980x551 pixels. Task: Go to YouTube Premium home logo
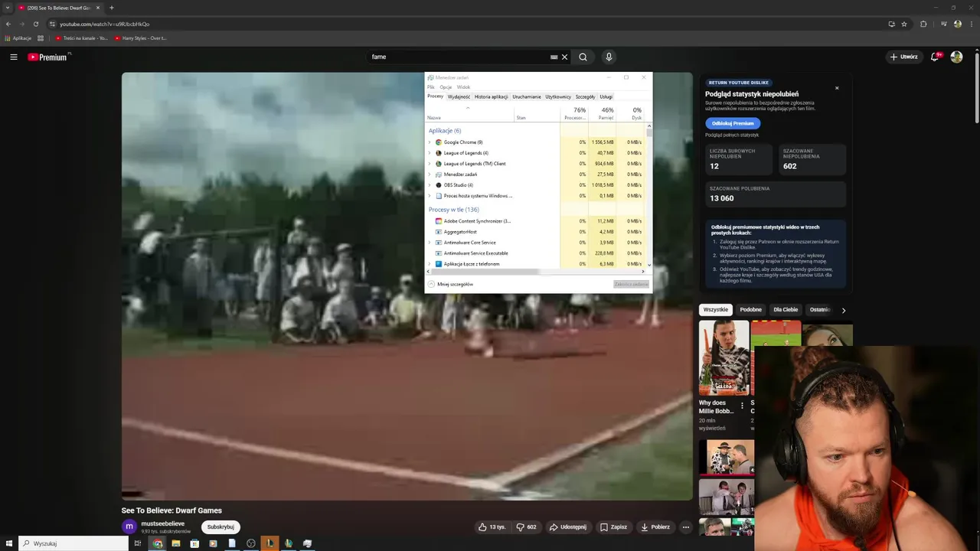[47, 57]
